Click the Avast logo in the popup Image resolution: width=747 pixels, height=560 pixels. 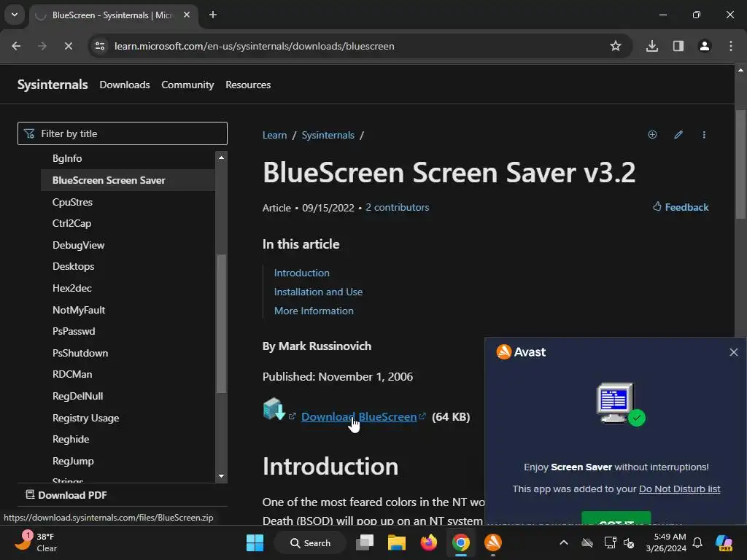(x=521, y=352)
